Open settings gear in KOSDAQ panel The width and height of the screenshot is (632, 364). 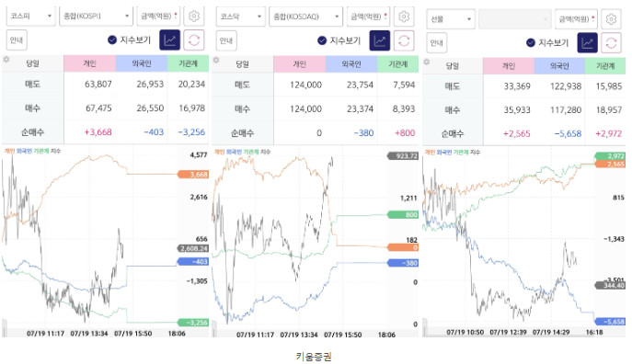tap(404, 17)
